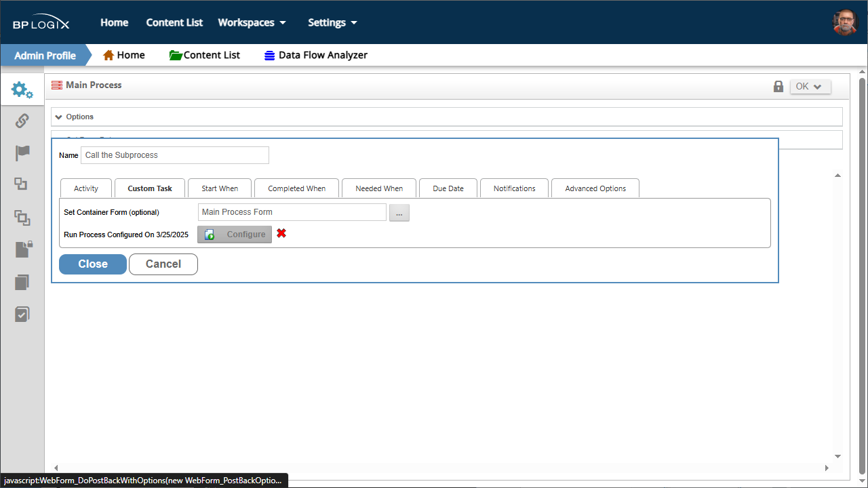Switch to the Due Date tab
Image resolution: width=868 pixels, height=488 pixels.
click(448, 188)
